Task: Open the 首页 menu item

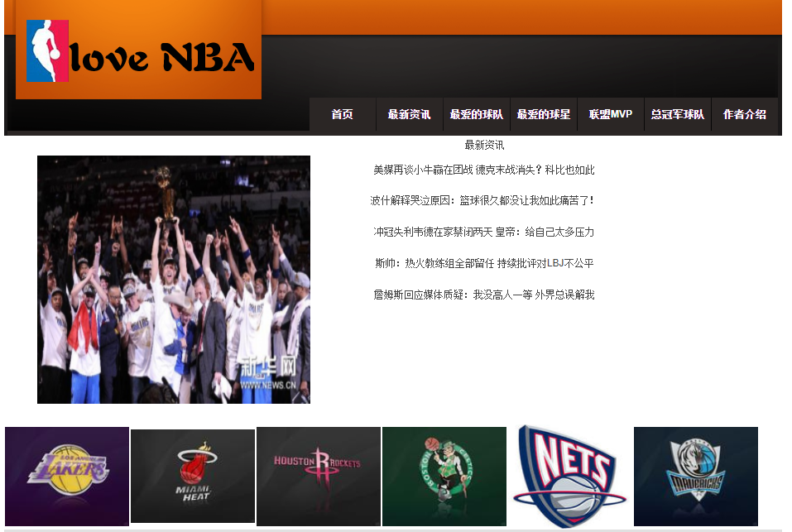Action: point(342,114)
